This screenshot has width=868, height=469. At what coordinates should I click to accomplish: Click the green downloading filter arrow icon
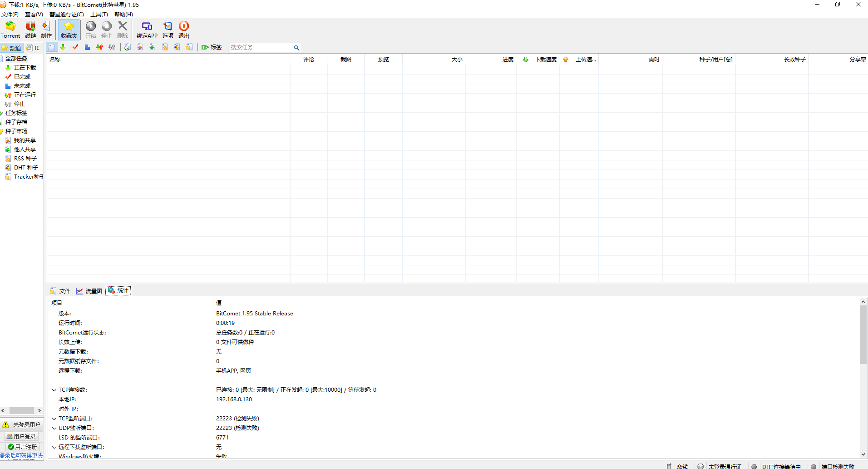tap(63, 47)
